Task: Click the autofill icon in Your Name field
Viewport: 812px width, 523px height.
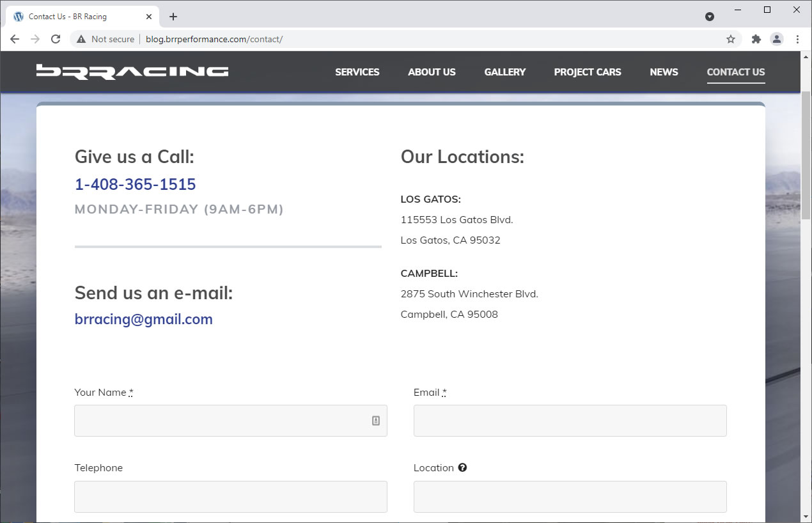Action: click(x=376, y=421)
